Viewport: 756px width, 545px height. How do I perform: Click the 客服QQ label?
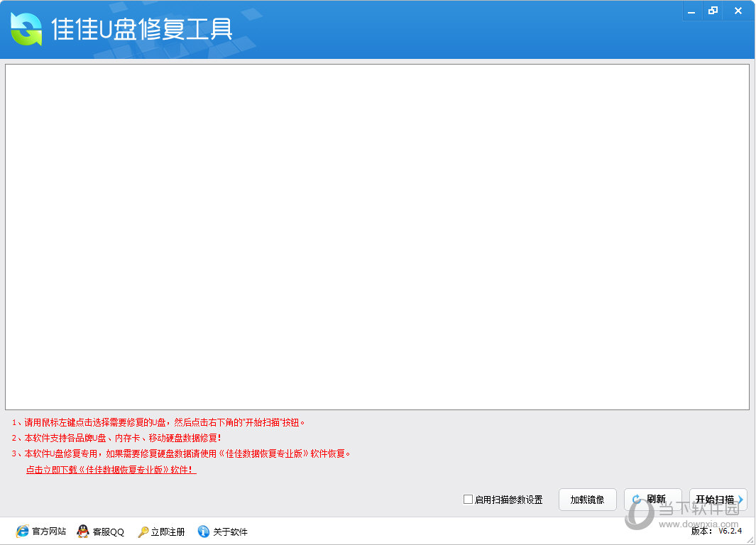109,532
